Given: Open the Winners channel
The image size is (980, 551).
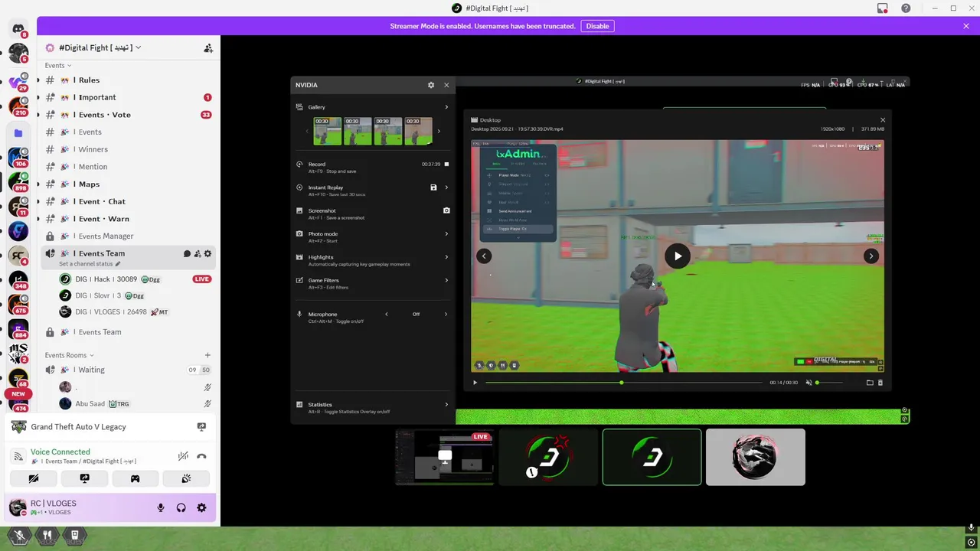Looking at the screenshot, I should click(127, 149).
